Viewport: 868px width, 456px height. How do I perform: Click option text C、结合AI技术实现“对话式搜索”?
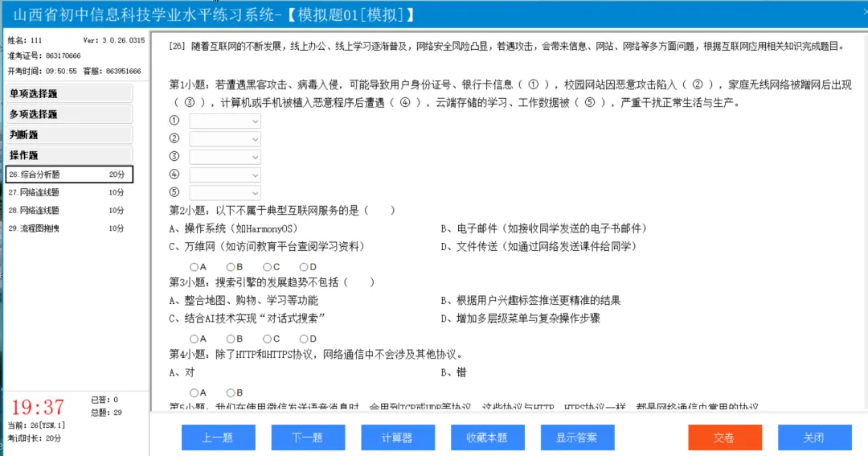coord(247,318)
